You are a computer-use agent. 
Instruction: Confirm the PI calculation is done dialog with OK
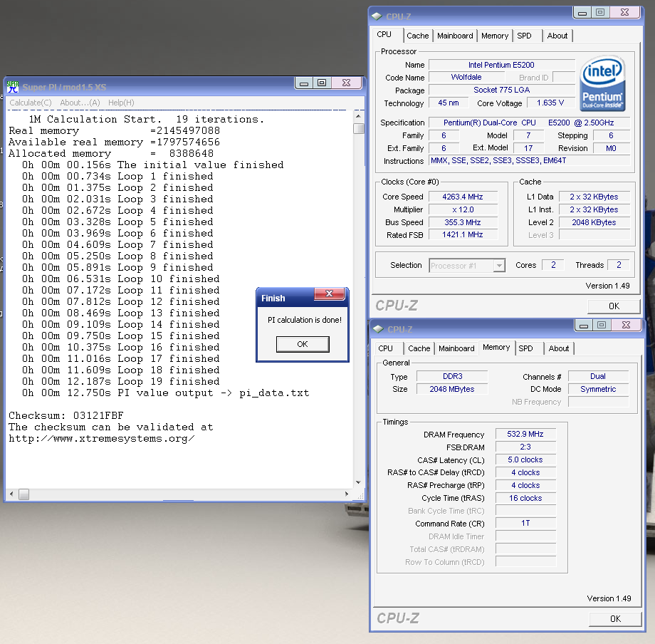303,344
